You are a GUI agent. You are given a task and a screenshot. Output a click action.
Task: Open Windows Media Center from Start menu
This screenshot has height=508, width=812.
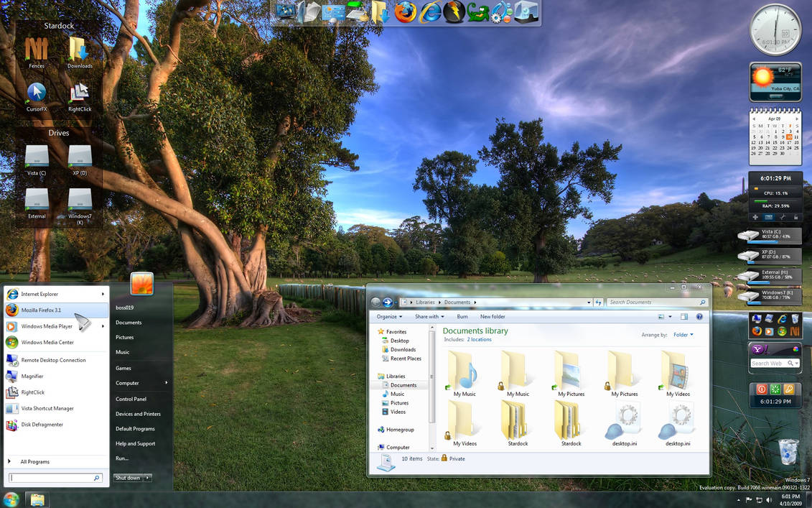click(56, 342)
